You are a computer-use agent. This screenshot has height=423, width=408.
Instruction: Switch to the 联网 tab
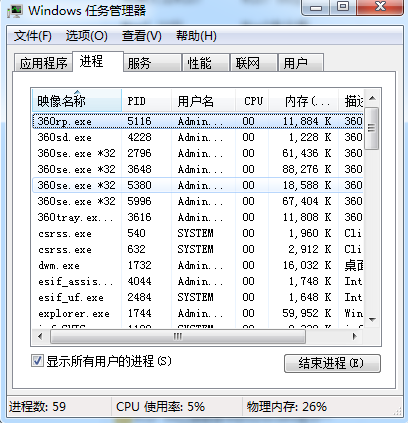254,62
